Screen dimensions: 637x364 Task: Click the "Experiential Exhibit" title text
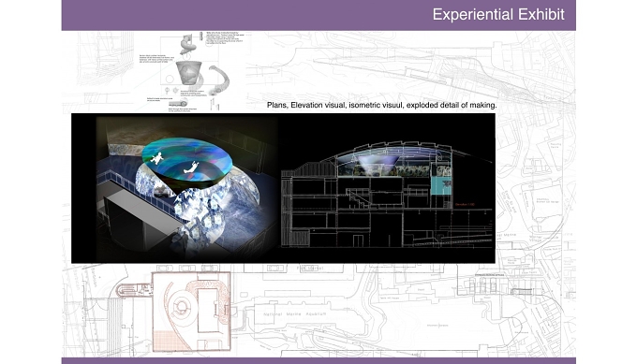click(x=498, y=15)
